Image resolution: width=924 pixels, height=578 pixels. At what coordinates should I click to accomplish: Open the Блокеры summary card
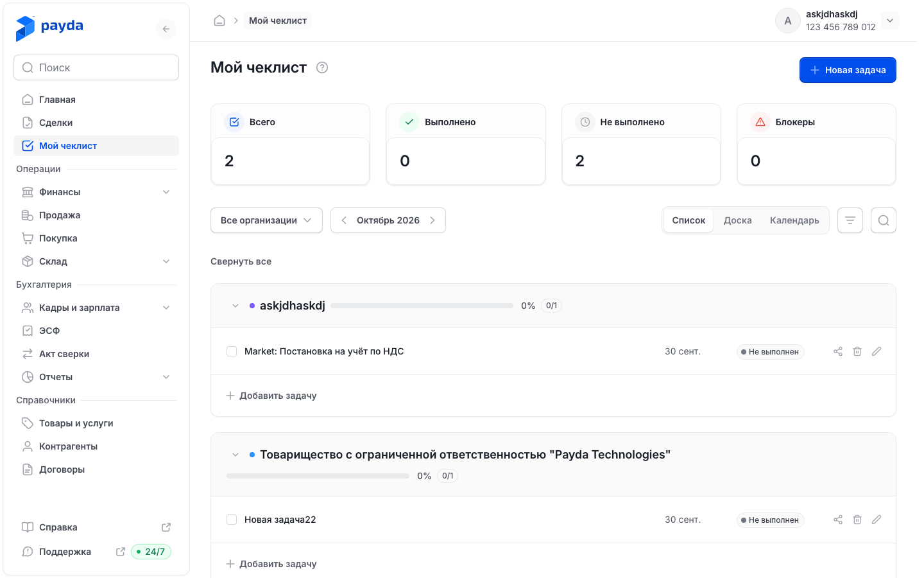click(816, 144)
